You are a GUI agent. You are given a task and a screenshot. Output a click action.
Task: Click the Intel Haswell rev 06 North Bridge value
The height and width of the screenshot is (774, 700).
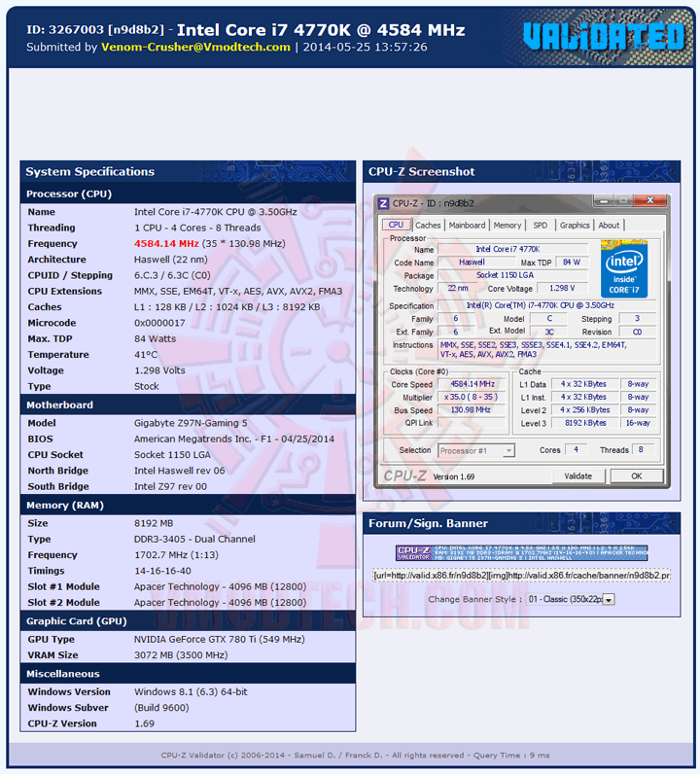coord(179,471)
